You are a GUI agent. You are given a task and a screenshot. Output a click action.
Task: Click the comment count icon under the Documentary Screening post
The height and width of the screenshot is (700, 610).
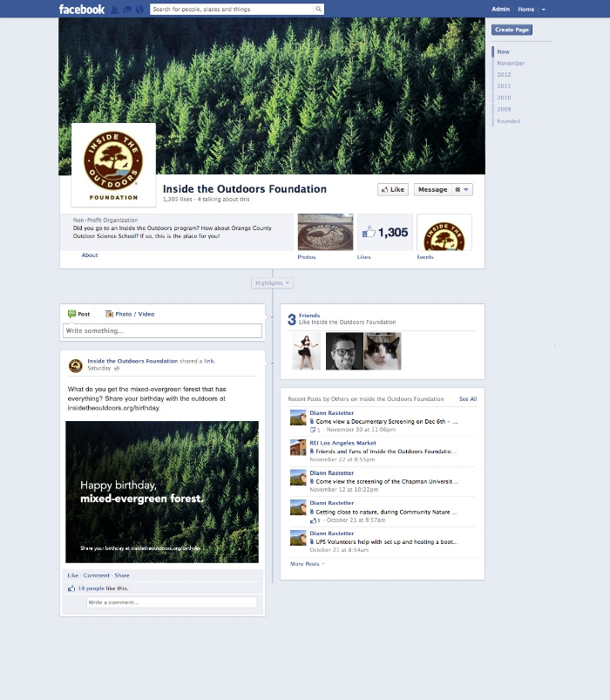click(315, 430)
